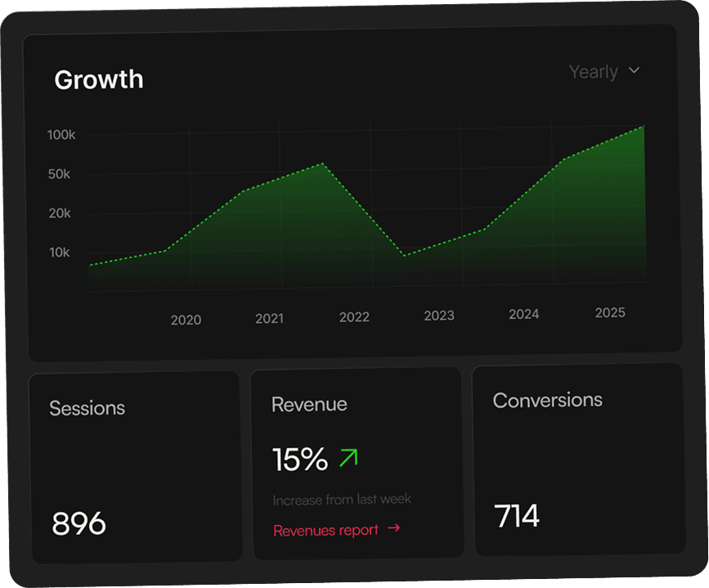Click the chevron beside the Yearly label

[x=633, y=71]
